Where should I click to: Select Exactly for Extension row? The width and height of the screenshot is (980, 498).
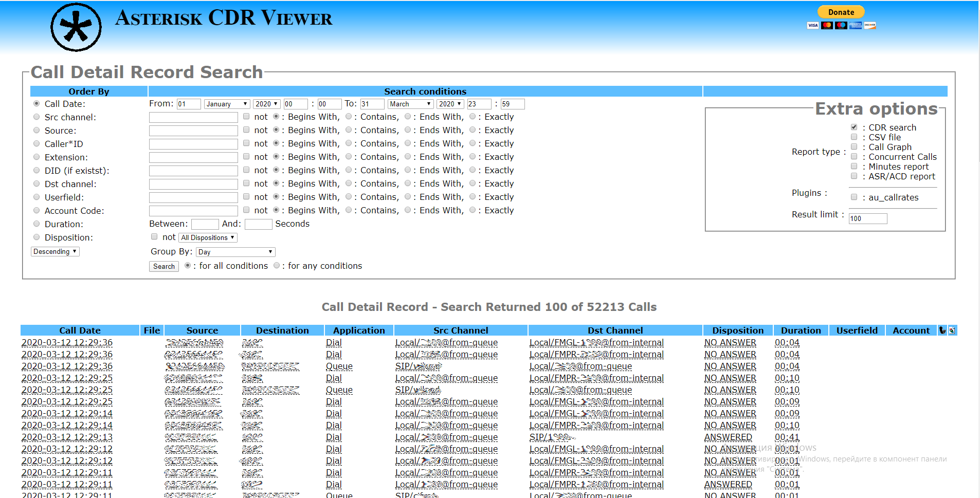473,157
